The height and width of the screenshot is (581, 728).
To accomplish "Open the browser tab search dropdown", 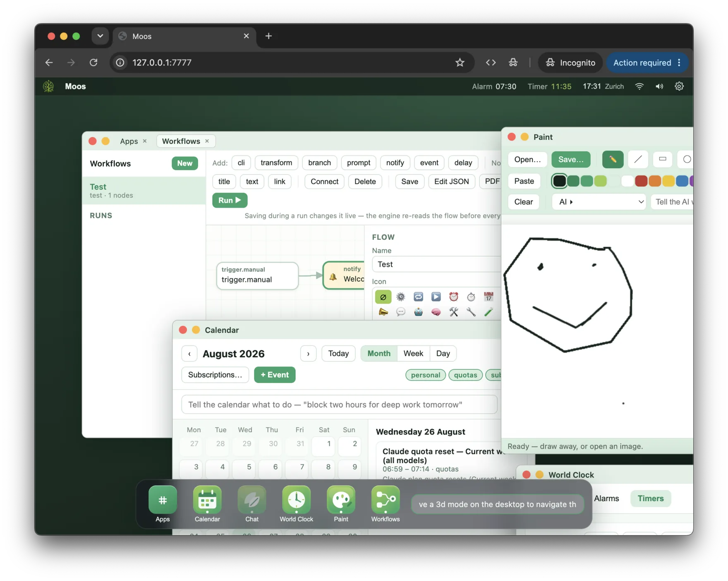I will click(x=100, y=36).
